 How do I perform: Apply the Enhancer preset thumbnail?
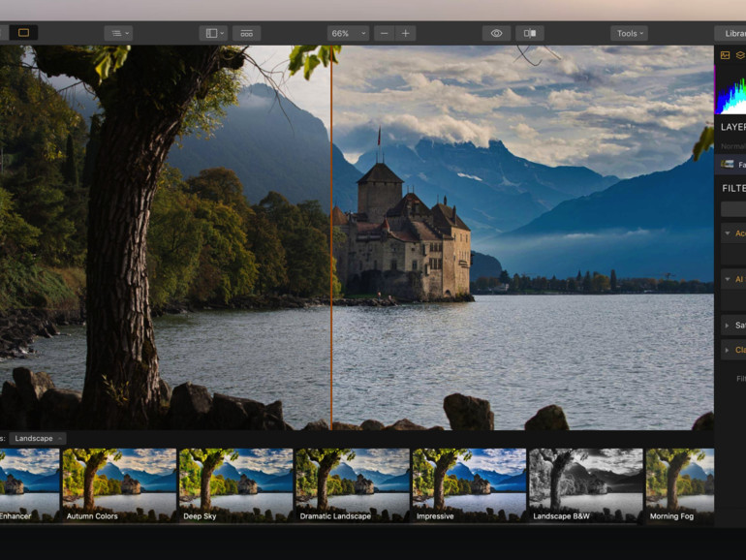[29, 485]
